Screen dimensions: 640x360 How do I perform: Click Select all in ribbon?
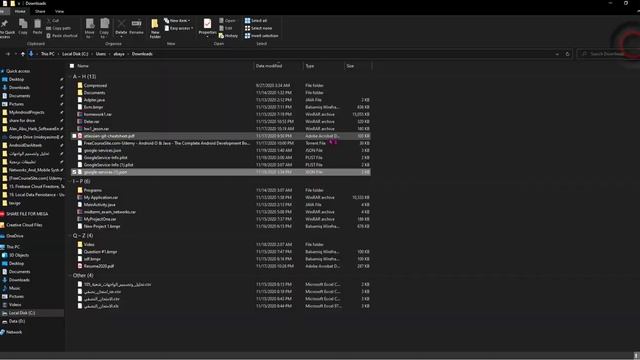coord(256,20)
